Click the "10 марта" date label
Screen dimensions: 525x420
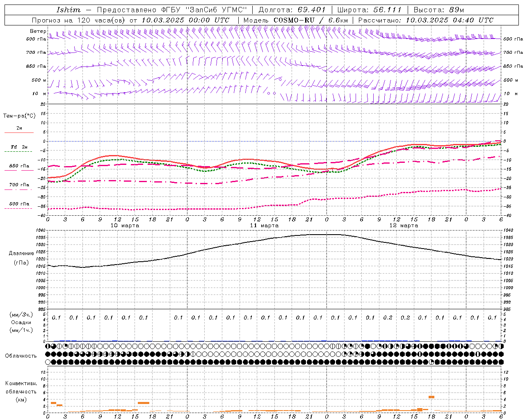coord(125,226)
